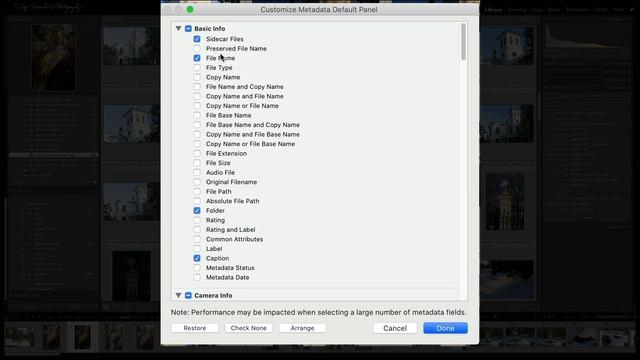Uncheck the File Name checkbox
Image resolution: width=640 pixels, height=360 pixels.
[x=197, y=58]
